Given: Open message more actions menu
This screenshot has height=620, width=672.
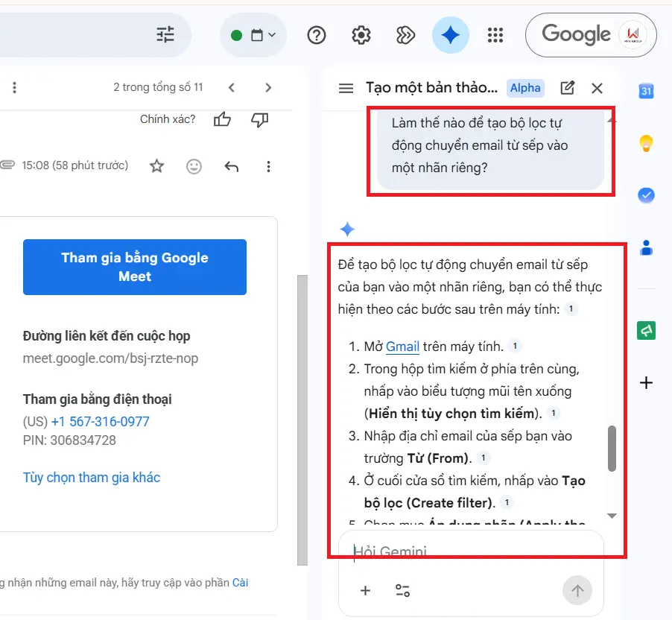Looking at the screenshot, I should pos(268,166).
